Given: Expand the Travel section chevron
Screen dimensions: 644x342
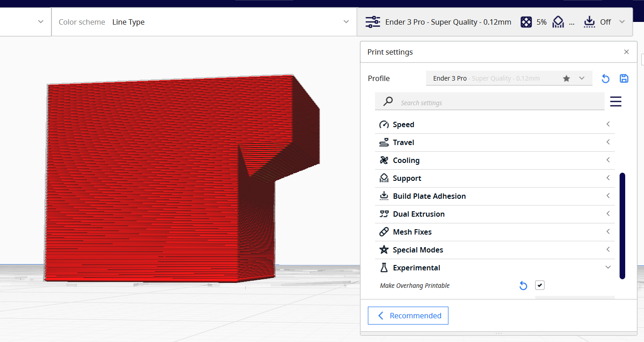Looking at the screenshot, I should (608, 142).
